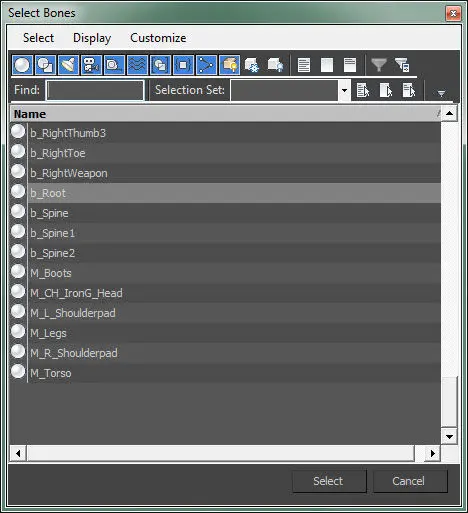This screenshot has width=468, height=513.
Task: Open the Selection Set dropdown arrow
Action: tap(344, 90)
